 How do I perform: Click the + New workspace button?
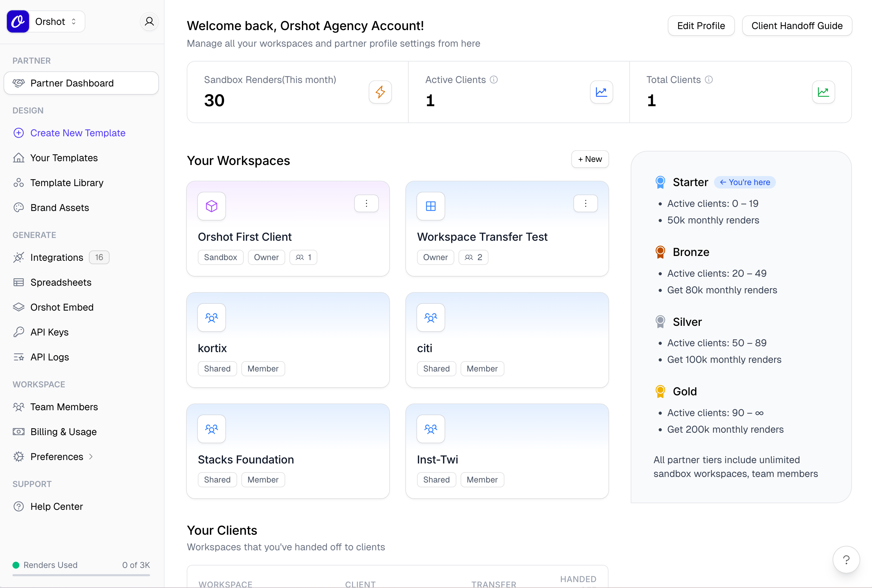[590, 159]
